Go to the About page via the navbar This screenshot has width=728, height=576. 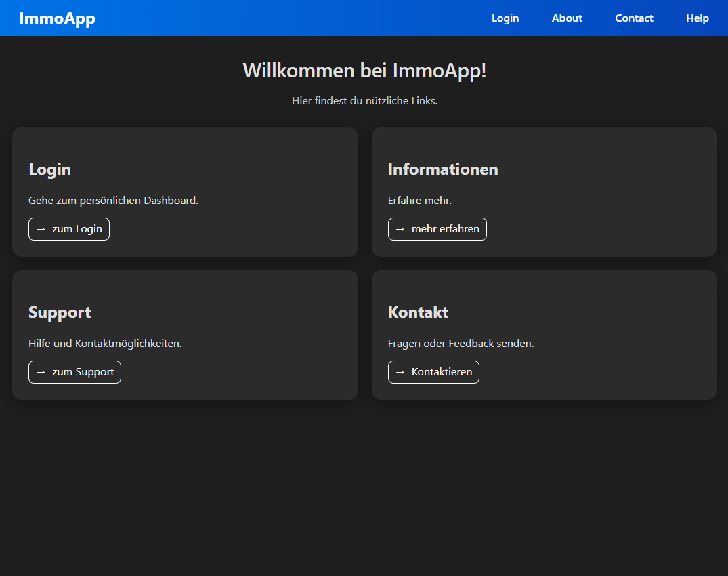pos(567,18)
